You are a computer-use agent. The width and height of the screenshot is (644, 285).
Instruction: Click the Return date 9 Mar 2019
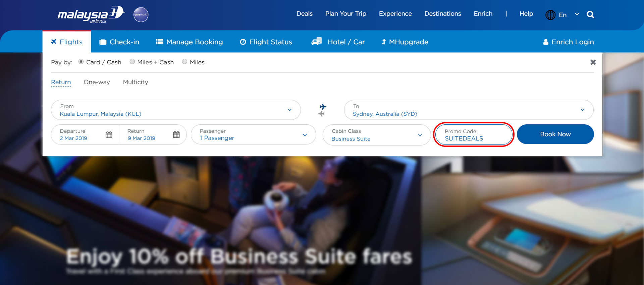tap(142, 138)
